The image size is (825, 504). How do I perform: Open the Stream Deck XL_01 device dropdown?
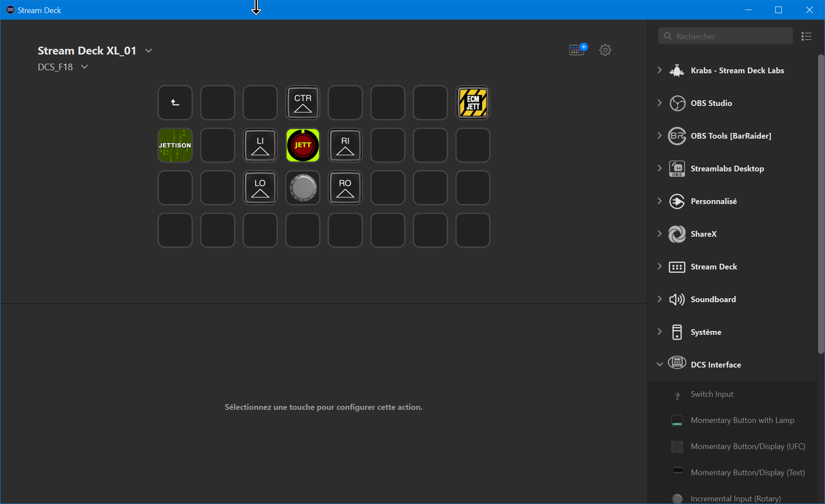tap(149, 51)
